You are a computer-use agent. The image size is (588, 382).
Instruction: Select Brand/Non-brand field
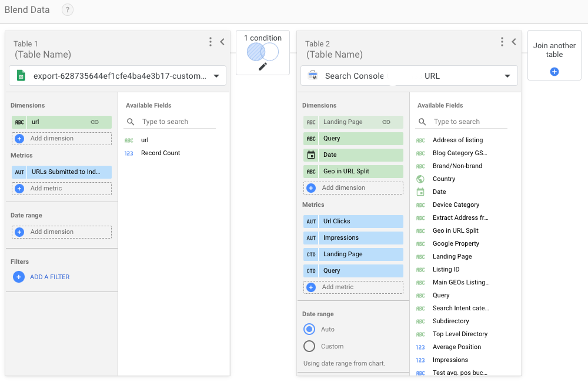tap(457, 166)
